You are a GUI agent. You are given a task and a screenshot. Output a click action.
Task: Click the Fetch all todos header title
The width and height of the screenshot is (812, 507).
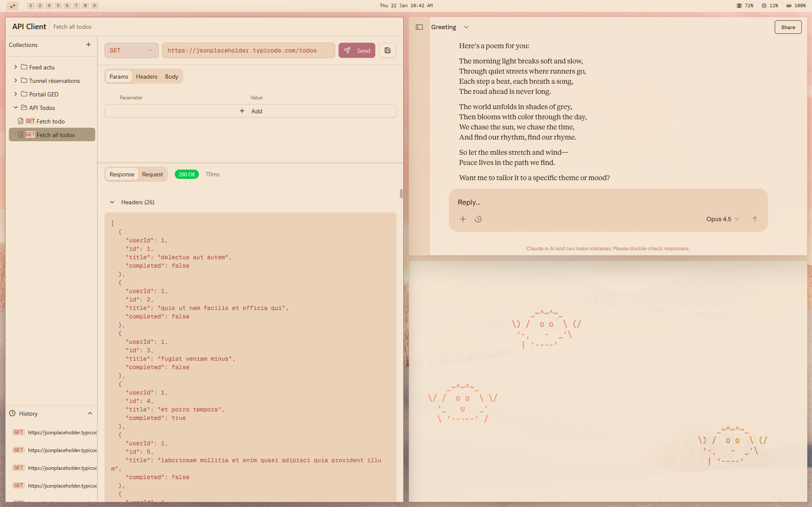click(72, 27)
